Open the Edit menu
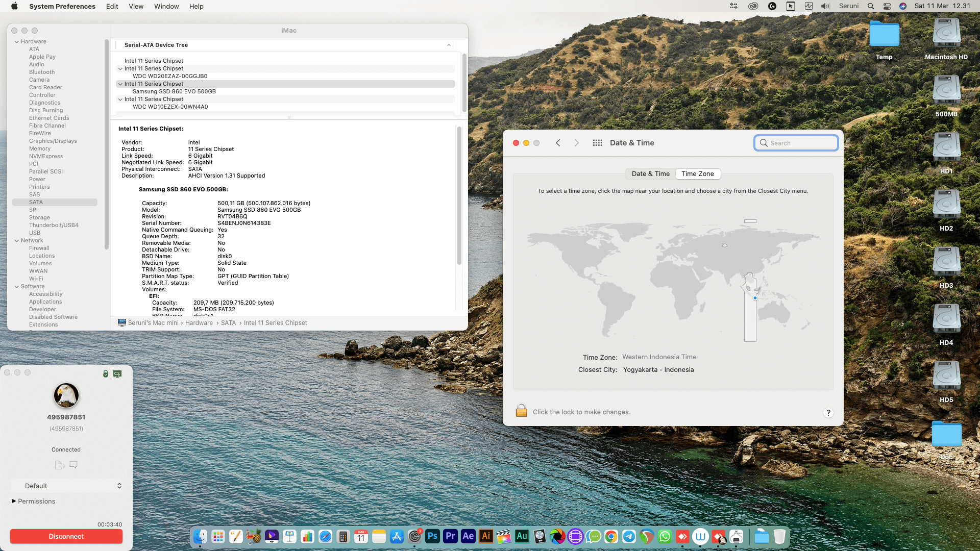This screenshot has width=980, height=551. click(x=112, y=6)
